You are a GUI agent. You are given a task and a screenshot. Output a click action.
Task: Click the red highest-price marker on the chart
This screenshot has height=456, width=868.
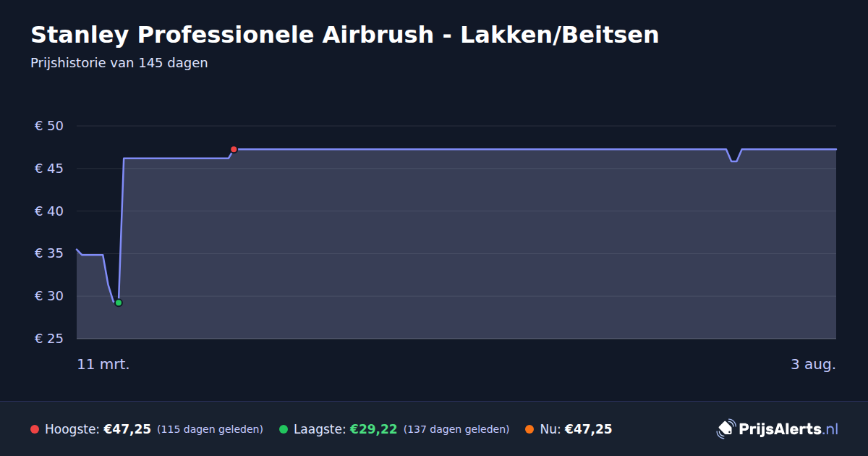(234, 149)
